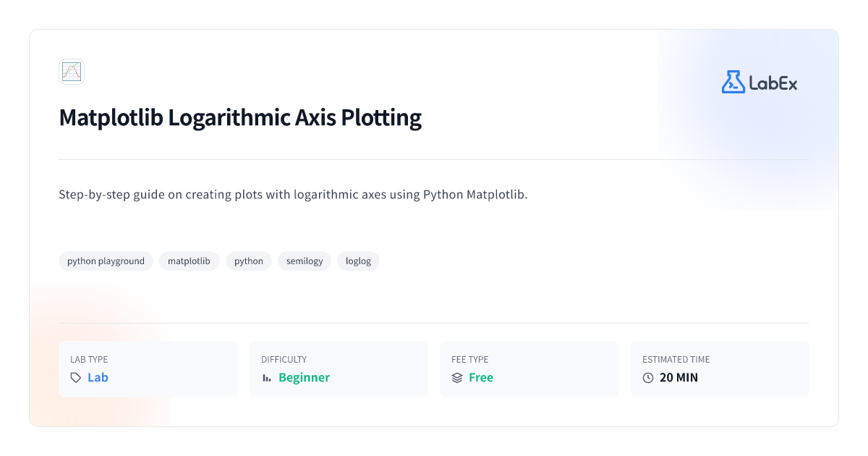The height and width of the screenshot is (456, 868).
Task: Click the LabEx brand name text
Action: point(773,83)
